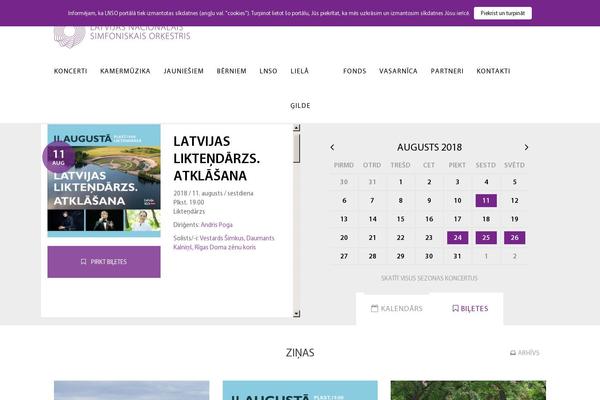Viewport: 600px width, 400px height.
Task: Open the Kontakti menu item
Action: pos(493,71)
